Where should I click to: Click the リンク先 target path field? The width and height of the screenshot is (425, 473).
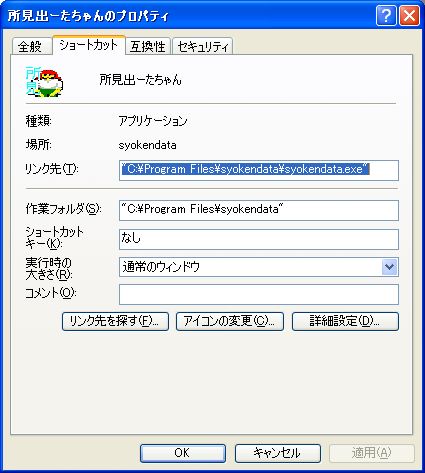[259, 170]
